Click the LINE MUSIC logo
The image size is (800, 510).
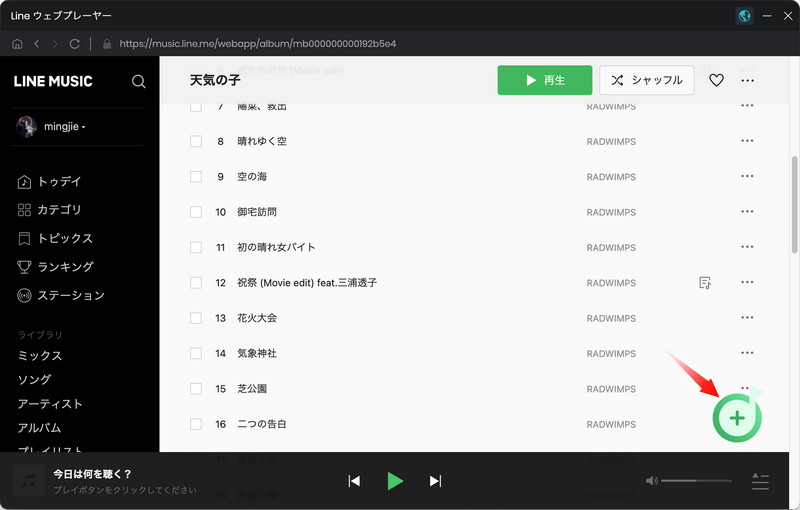pos(53,82)
